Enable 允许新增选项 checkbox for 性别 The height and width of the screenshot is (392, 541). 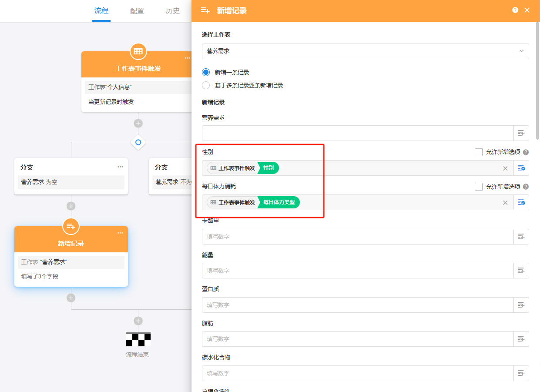point(479,152)
